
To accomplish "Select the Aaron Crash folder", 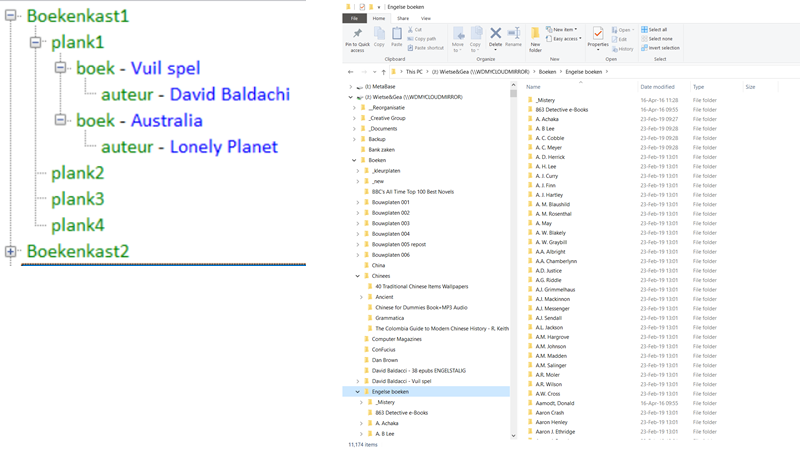I will coord(551,413).
